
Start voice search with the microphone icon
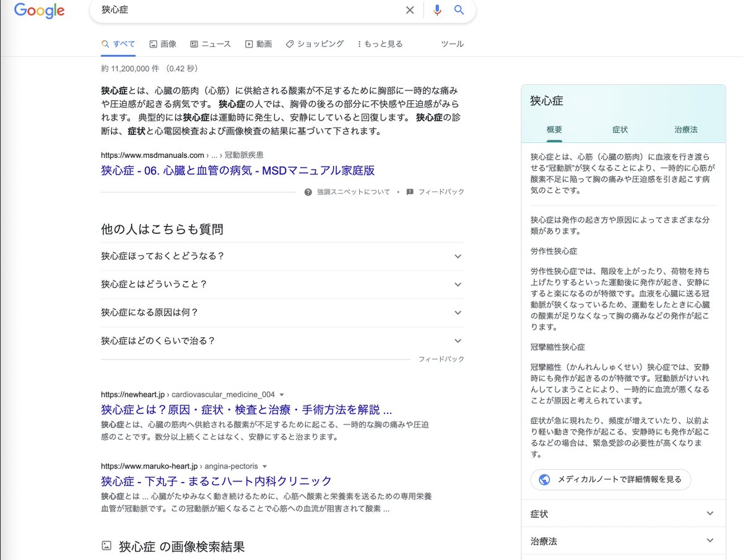point(438,10)
